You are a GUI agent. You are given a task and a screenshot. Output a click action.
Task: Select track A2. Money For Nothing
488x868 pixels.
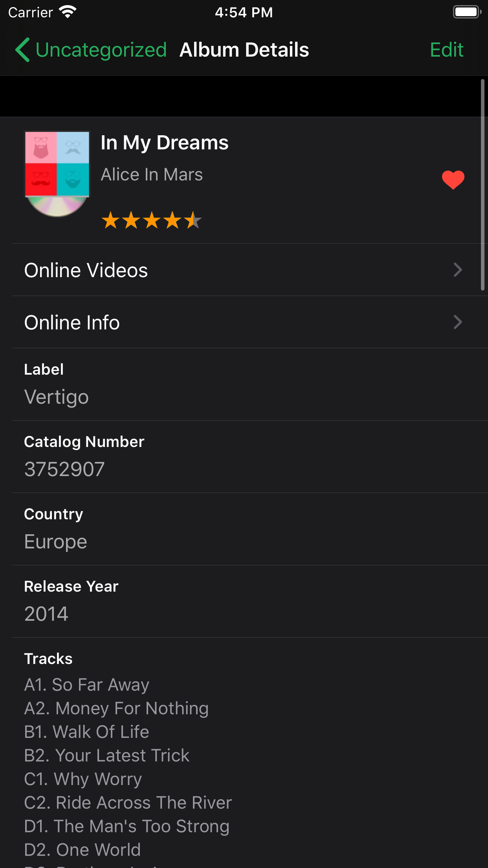[x=116, y=708]
